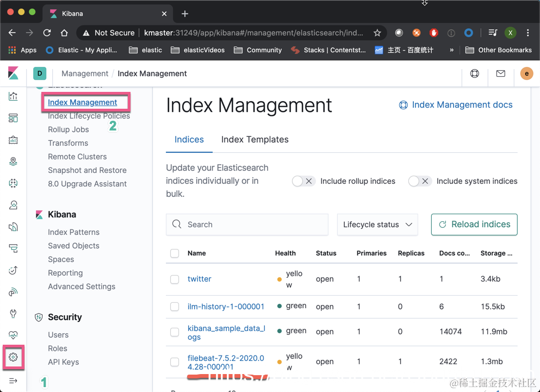
Task: Click the Reload indices button
Action: point(474,225)
